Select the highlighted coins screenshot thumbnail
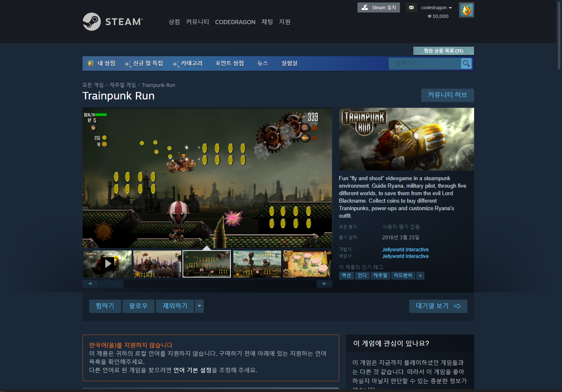This screenshot has height=392, width=562. 207,264
